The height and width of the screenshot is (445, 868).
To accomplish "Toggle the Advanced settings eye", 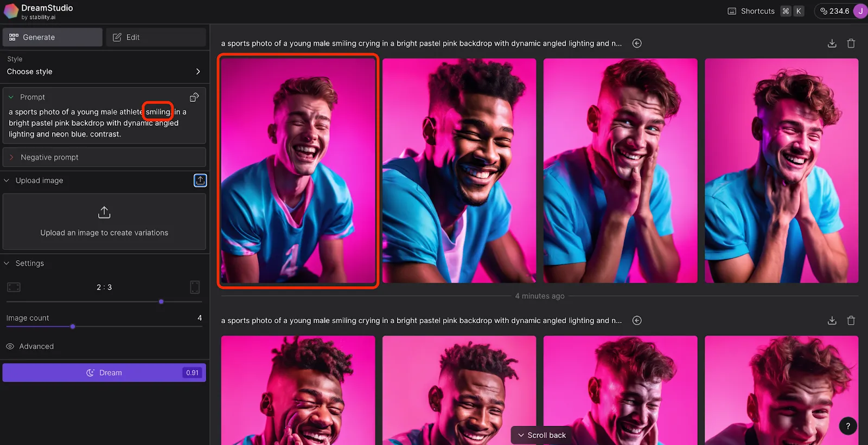I will 10,346.
